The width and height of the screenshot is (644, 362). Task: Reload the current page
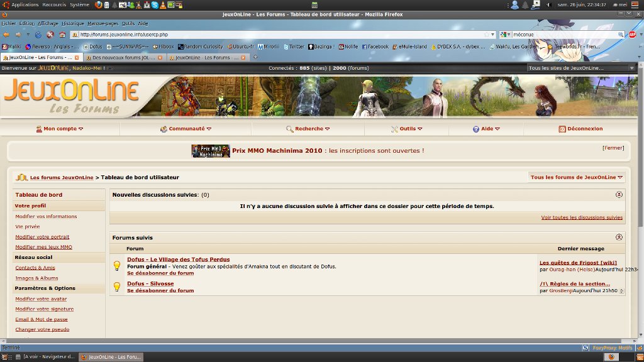38,35
